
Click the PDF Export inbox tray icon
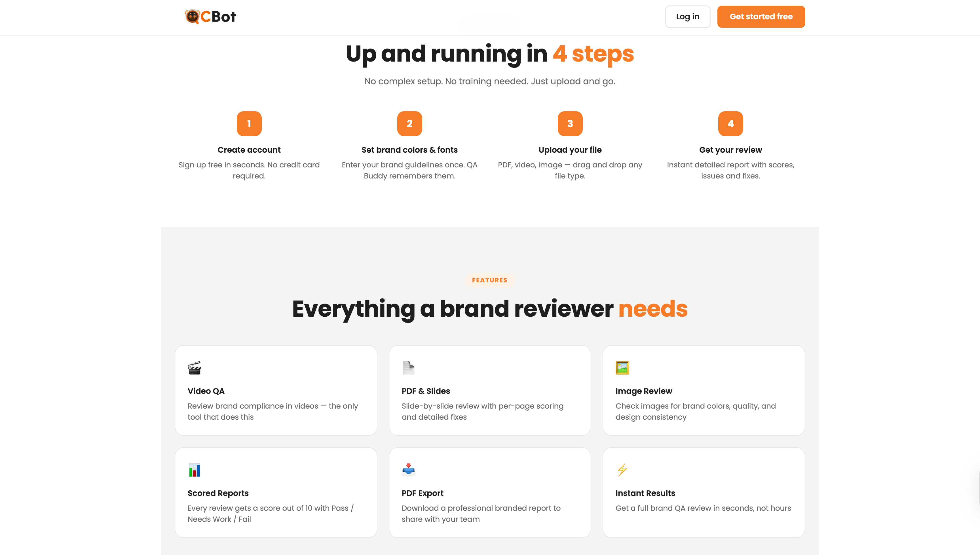point(408,470)
